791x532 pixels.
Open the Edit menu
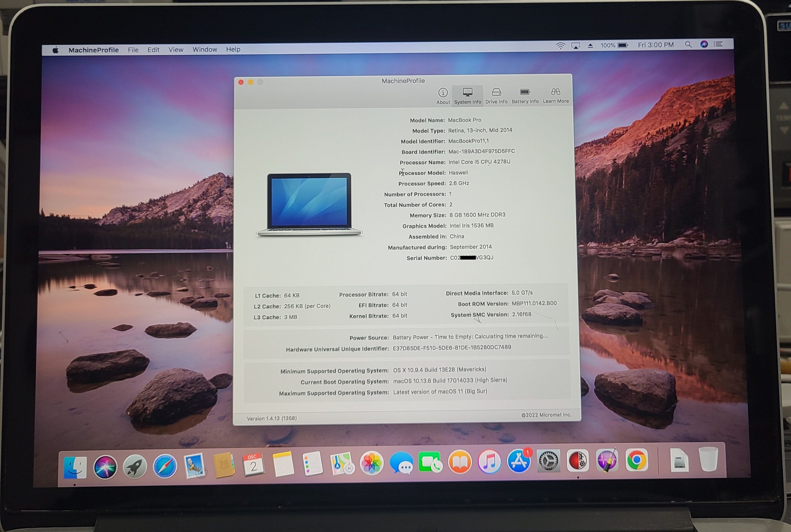tap(154, 50)
